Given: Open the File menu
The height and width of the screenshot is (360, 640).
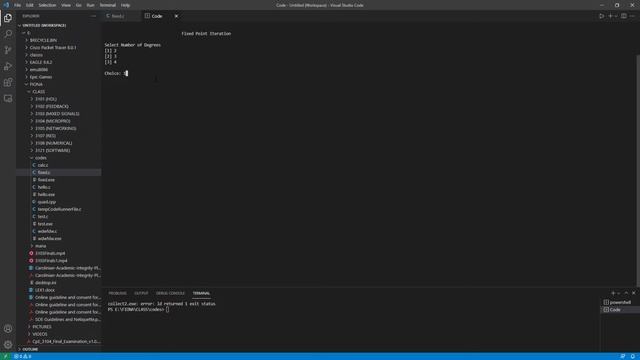Looking at the screenshot, I should pos(18,5).
